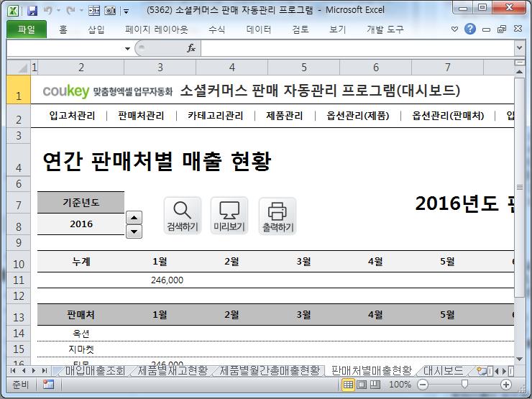This screenshot has width=532, height=399.
Task: Open the 페이지 레이아웃 ribbon tab
Action: (x=157, y=29)
